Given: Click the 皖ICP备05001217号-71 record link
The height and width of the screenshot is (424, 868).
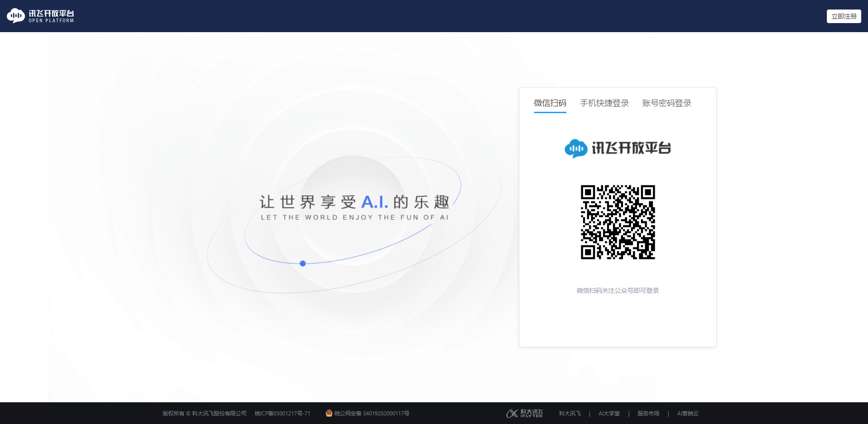Looking at the screenshot, I should point(282,413).
